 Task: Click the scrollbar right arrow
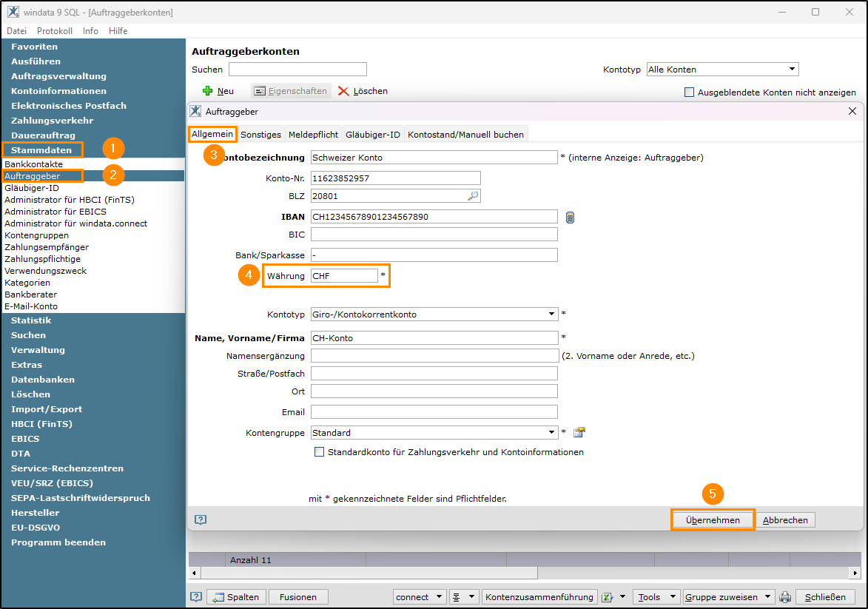pos(855,573)
